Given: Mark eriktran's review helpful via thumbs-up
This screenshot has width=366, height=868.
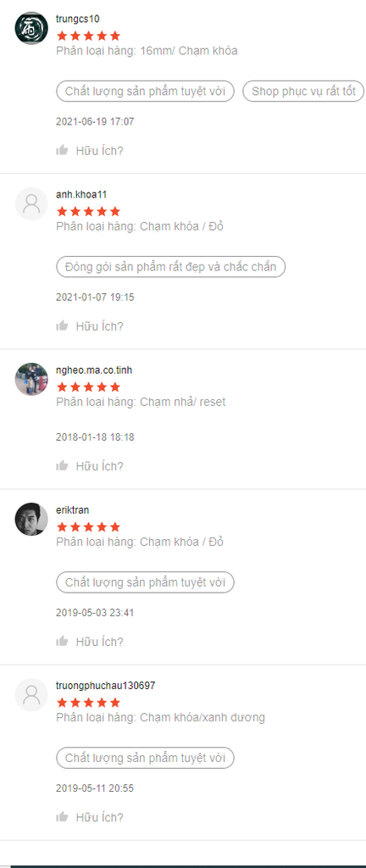Looking at the screenshot, I should coord(62,641).
